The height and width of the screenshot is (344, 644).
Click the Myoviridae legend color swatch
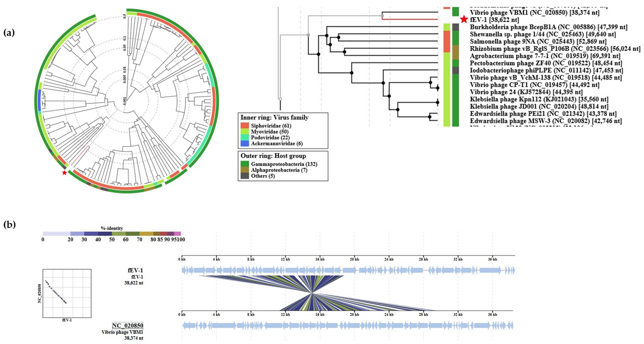[245, 132]
